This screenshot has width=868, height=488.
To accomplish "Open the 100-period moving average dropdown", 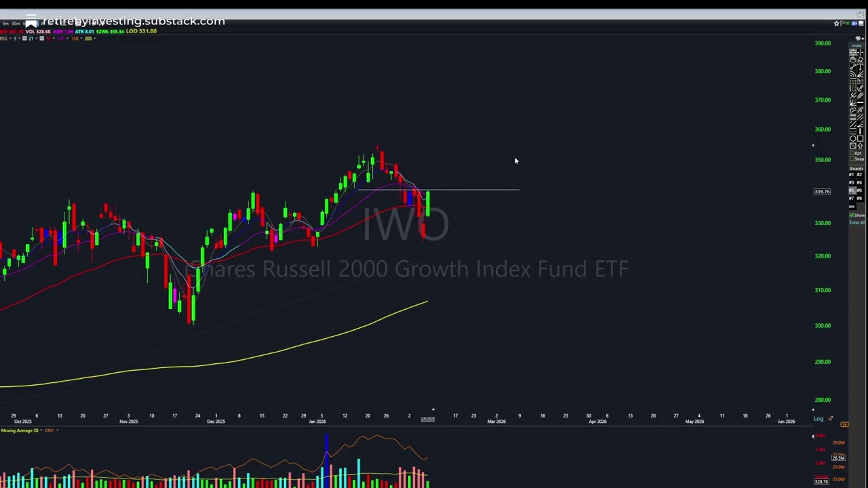I will click(67, 39).
